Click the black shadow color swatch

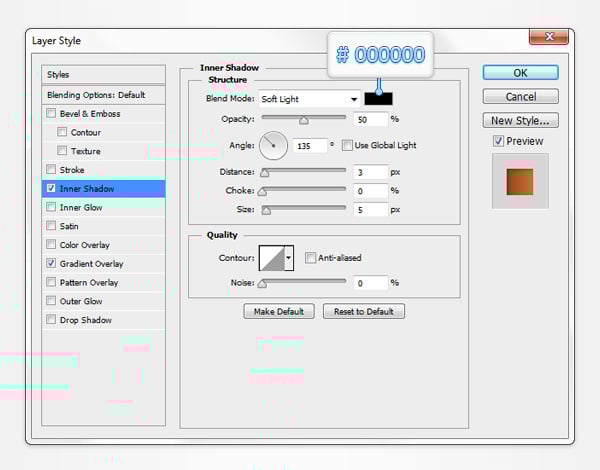coord(379,98)
